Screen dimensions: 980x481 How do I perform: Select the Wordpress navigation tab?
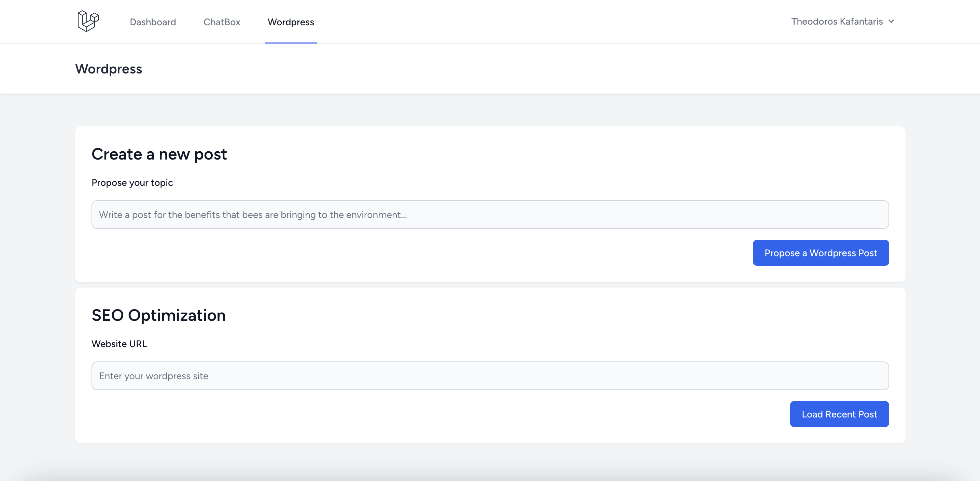(291, 22)
